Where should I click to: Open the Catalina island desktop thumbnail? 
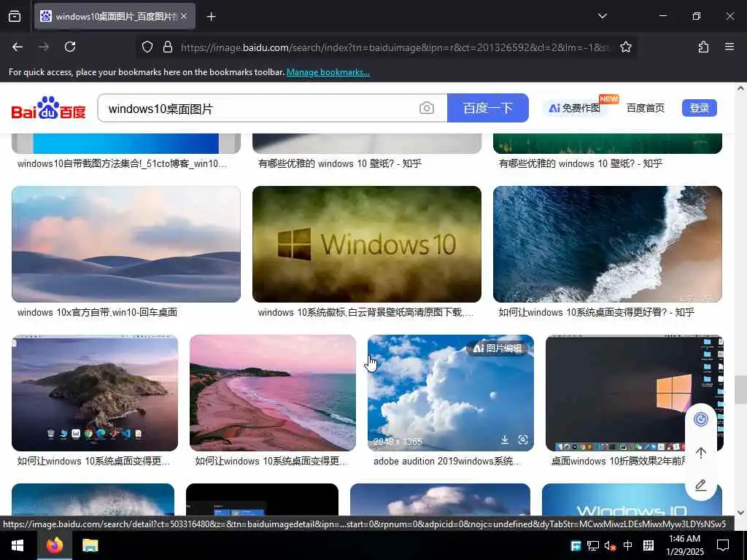pos(95,393)
